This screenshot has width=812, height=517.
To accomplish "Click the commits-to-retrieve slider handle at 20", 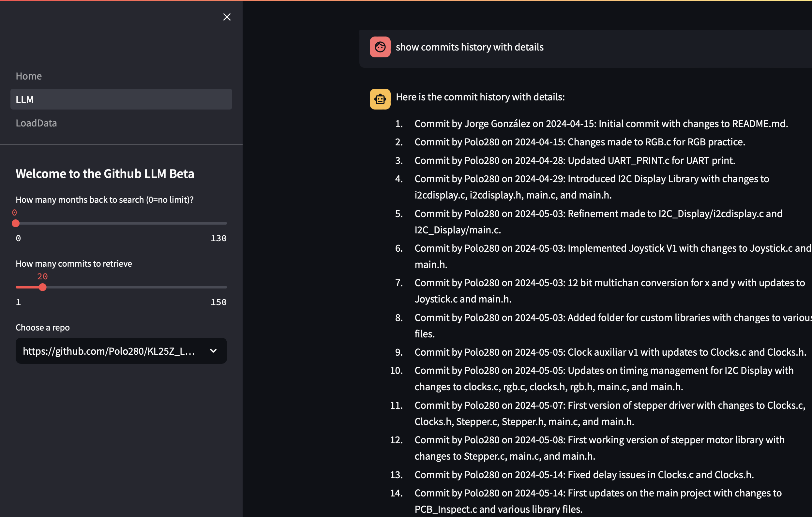I will click(42, 287).
